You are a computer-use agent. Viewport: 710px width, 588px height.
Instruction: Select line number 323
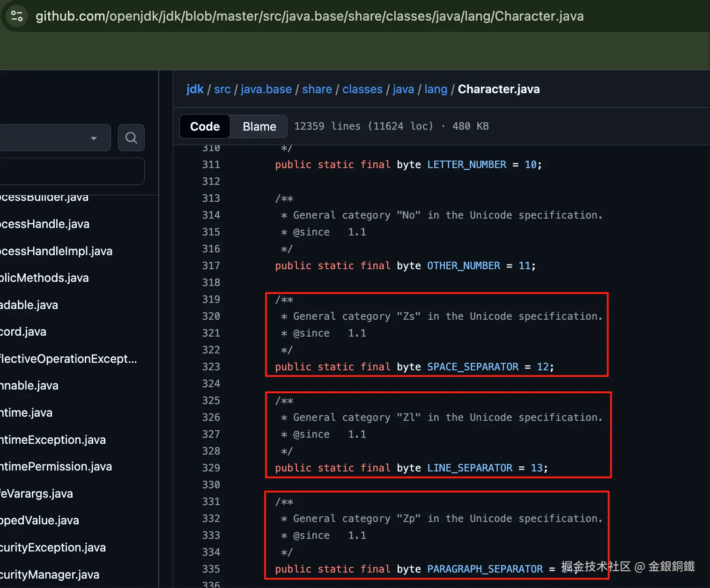[211, 367]
